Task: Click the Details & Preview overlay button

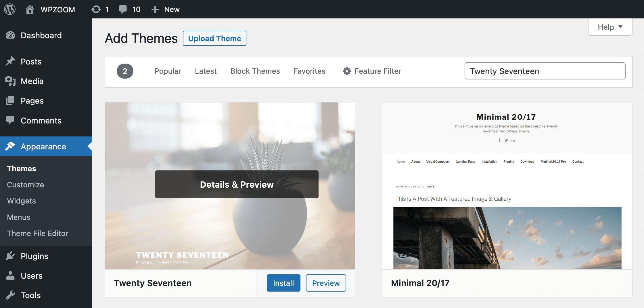Action: [x=237, y=184]
